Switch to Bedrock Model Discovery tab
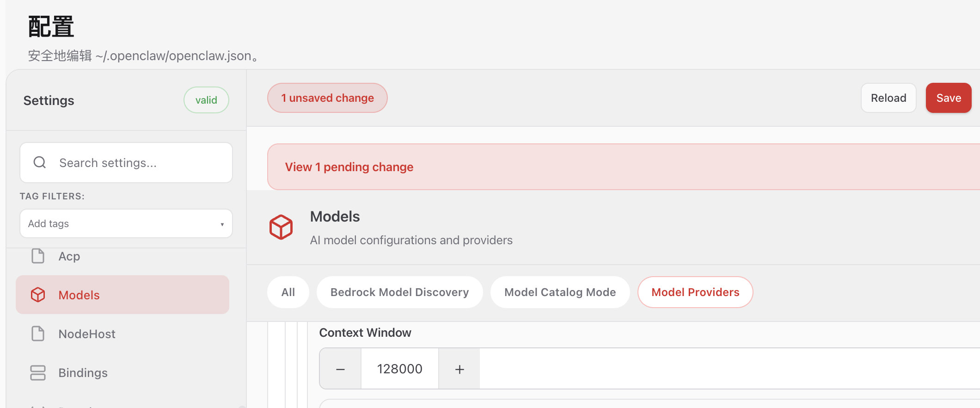Screen dimensions: 980x408 399,292
